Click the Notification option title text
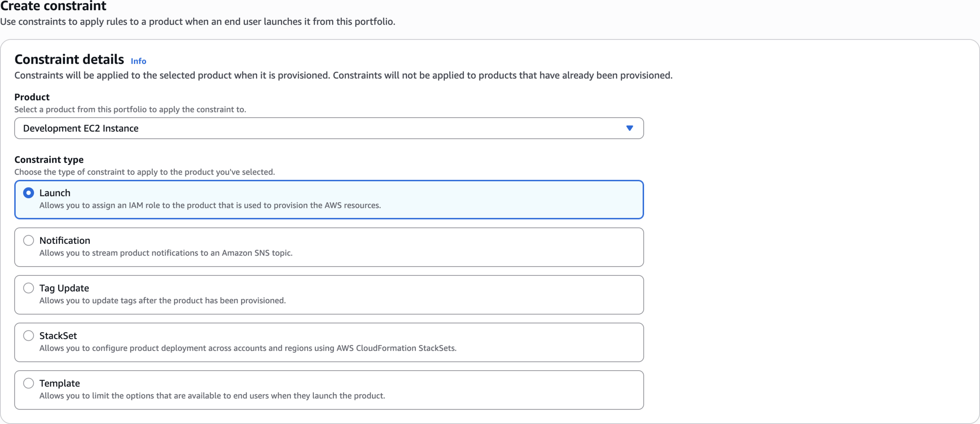The height and width of the screenshot is (424, 980). 65,240
